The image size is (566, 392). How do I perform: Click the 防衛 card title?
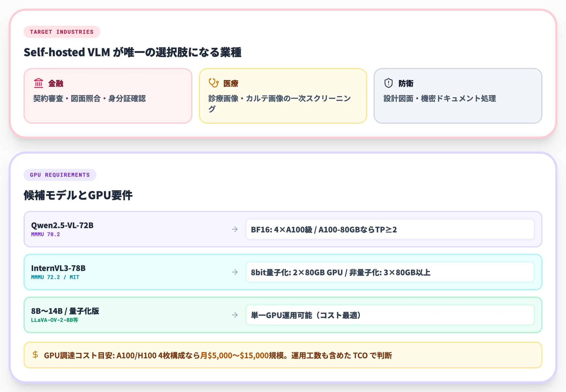pyautogui.click(x=406, y=84)
